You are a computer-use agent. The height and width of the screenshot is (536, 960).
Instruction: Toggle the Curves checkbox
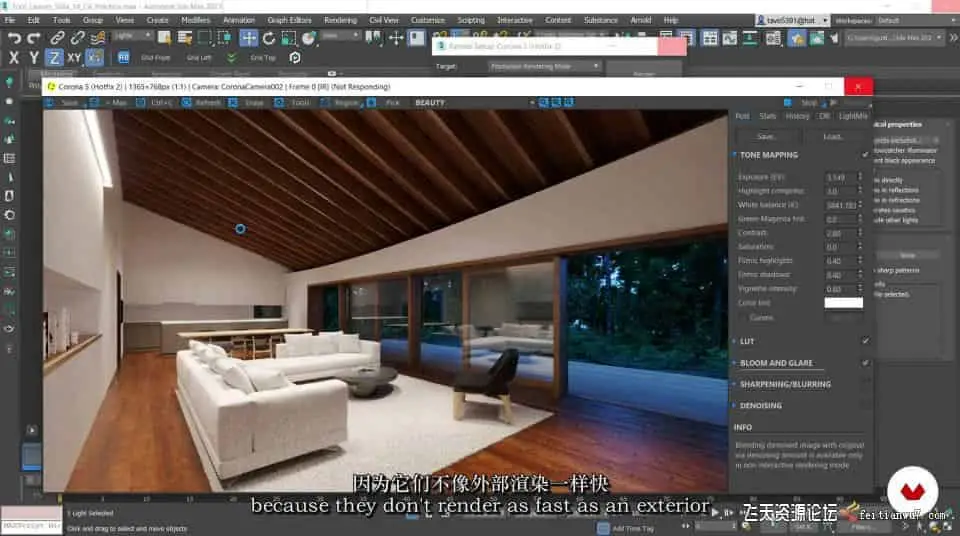(743, 317)
